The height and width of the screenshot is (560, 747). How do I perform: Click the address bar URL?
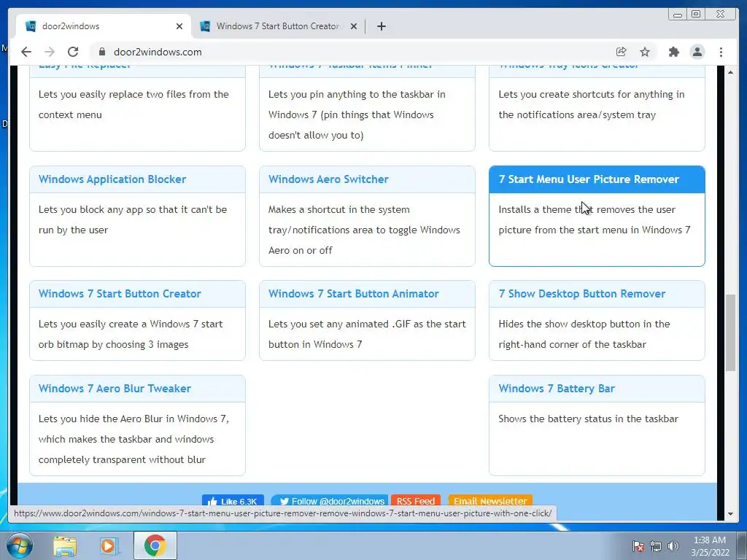(158, 52)
